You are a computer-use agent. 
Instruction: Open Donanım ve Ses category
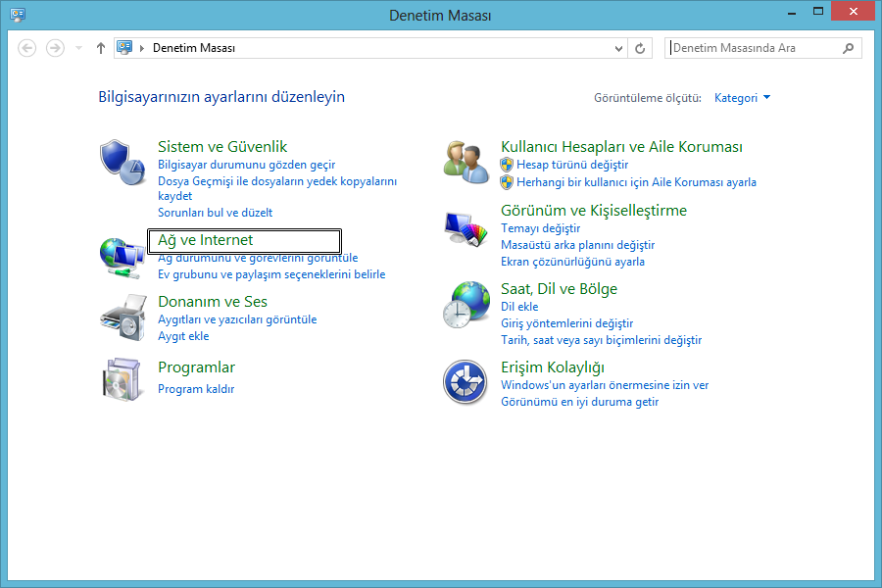pos(213,302)
